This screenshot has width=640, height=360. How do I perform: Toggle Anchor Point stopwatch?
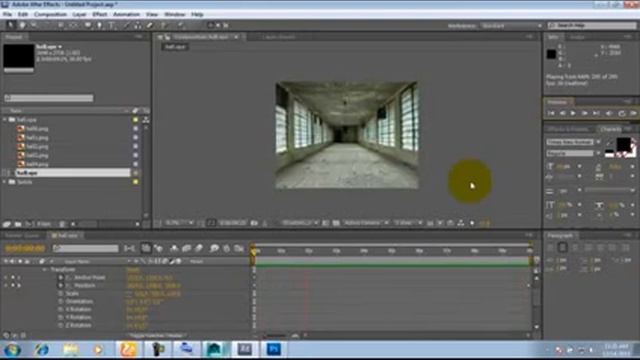(x=61, y=278)
